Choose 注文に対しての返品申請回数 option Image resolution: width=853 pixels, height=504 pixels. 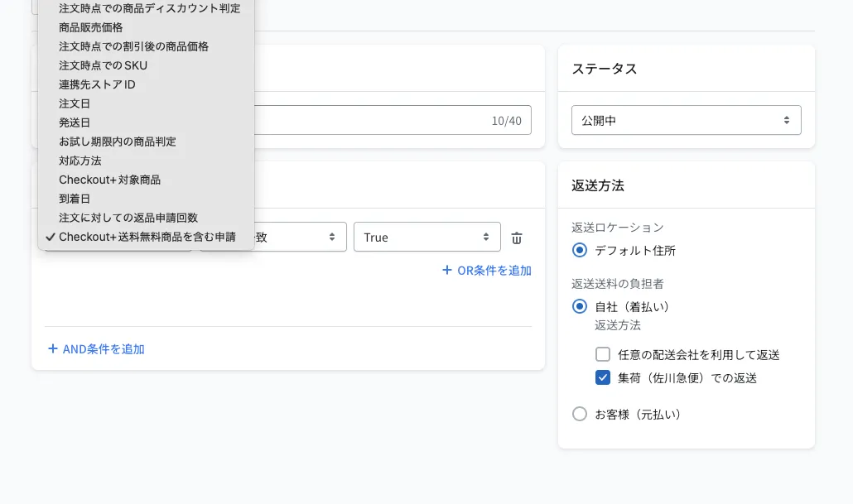(146, 218)
